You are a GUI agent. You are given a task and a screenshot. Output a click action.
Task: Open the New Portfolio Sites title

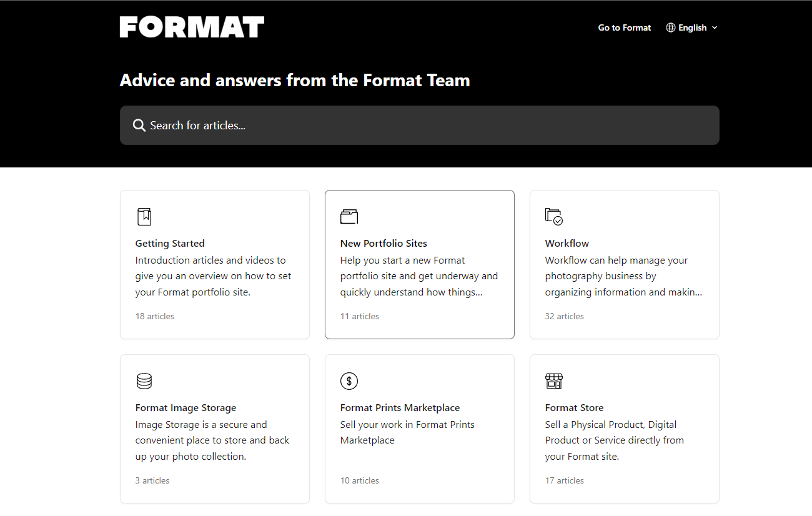tap(384, 244)
